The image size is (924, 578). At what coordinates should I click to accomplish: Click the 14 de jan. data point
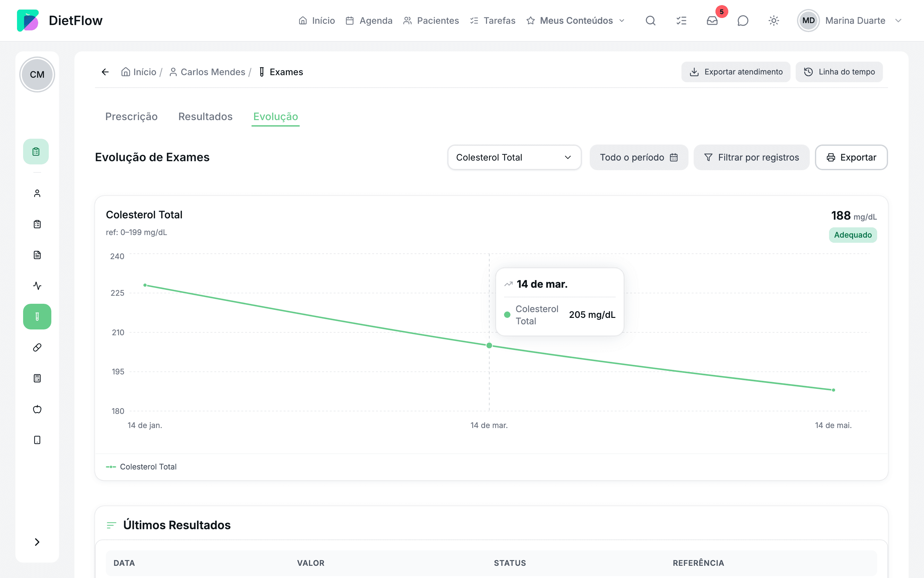click(x=145, y=285)
